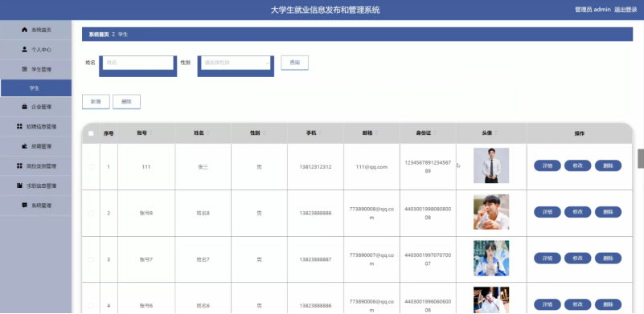This screenshot has height=314, width=644.
Task: Click 删除 in the 张三 row
Action: [608, 165]
